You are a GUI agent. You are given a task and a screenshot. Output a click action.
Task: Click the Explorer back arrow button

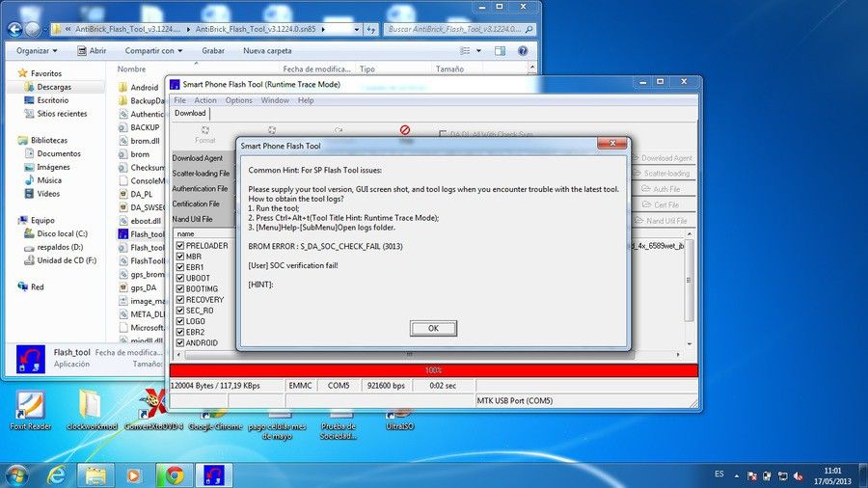coord(14,29)
